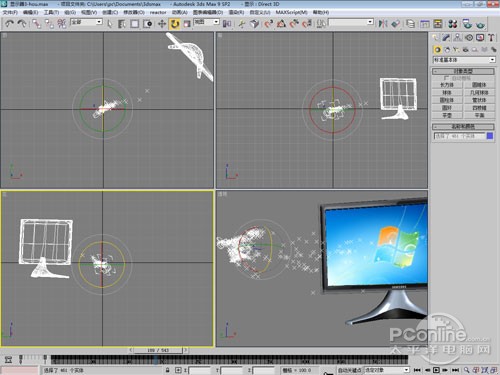Choose the Unlink Selection tool

click(49, 24)
